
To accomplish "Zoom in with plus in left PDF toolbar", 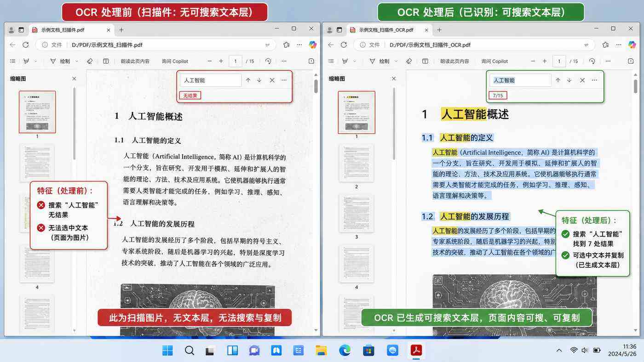I will [221, 61].
